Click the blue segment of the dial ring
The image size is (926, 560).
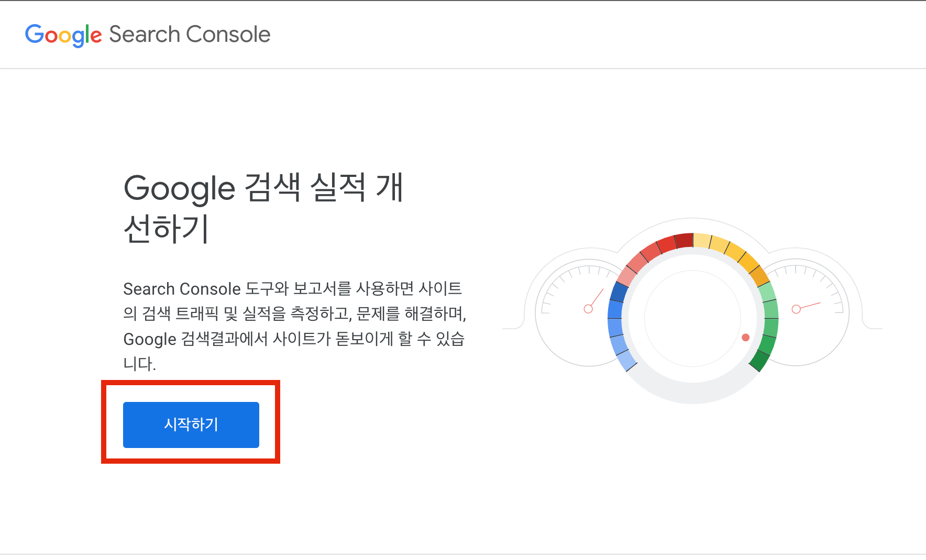click(x=615, y=309)
